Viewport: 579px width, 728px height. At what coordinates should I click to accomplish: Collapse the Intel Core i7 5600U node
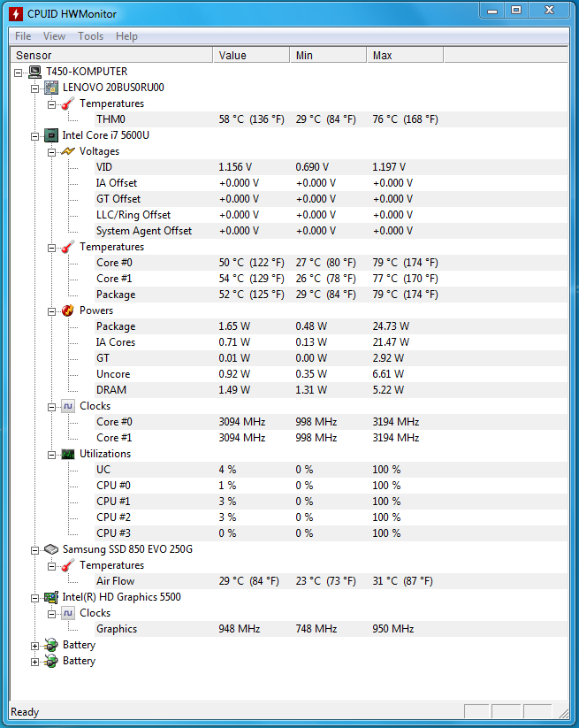34,136
